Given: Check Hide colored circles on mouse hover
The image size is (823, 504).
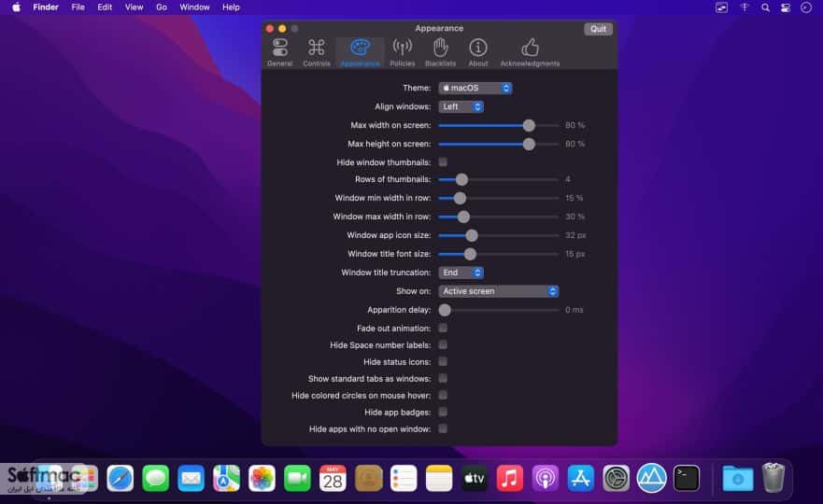Looking at the screenshot, I should [x=443, y=395].
